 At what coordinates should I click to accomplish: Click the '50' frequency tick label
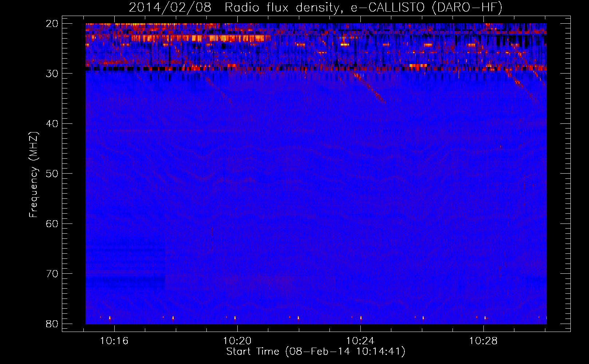52,174
